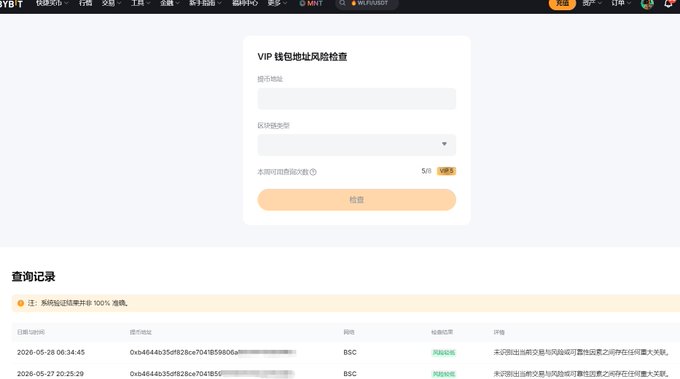Click the 网络 column header
This screenshot has width=680, height=379.
(x=349, y=332)
